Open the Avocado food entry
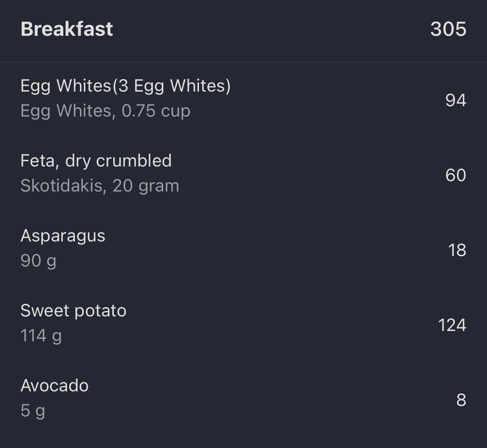487x448 pixels. click(54, 386)
